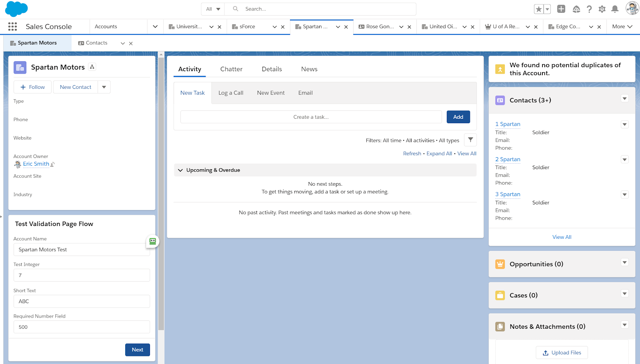Screen dimensions: 640x364
Task: Open the Setup gear icon
Action: coord(602,9)
